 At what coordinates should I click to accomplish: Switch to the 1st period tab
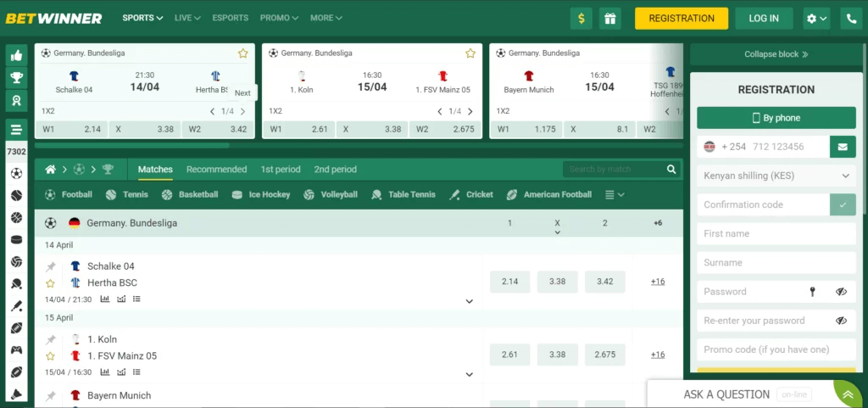point(281,170)
